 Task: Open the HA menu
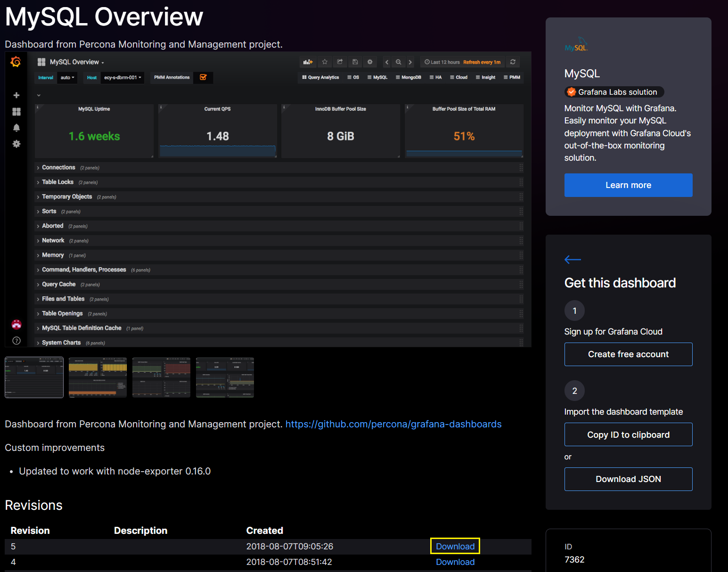(x=436, y=77)
